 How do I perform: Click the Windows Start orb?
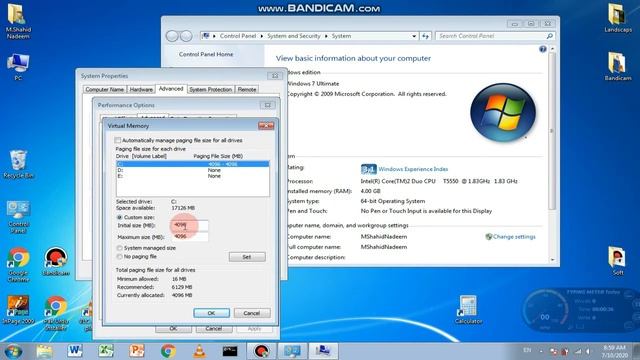point(13,351)
